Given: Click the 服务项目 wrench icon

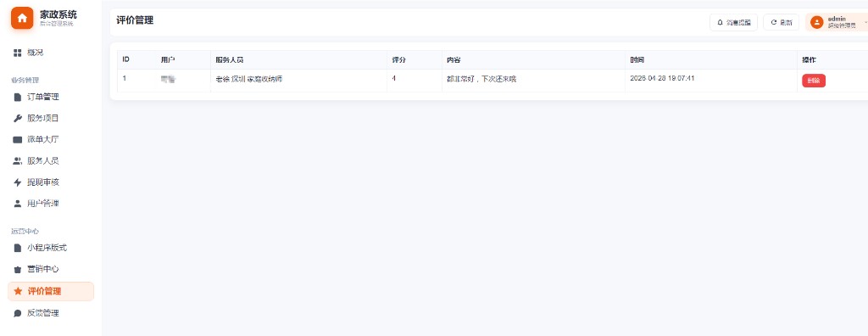Looking at the screenshot, I should [17, 118].
